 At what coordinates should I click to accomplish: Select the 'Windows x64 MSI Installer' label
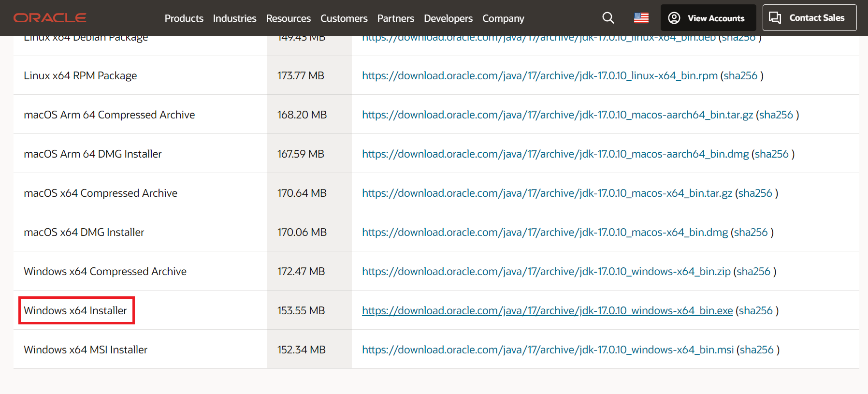pos(86,350)
